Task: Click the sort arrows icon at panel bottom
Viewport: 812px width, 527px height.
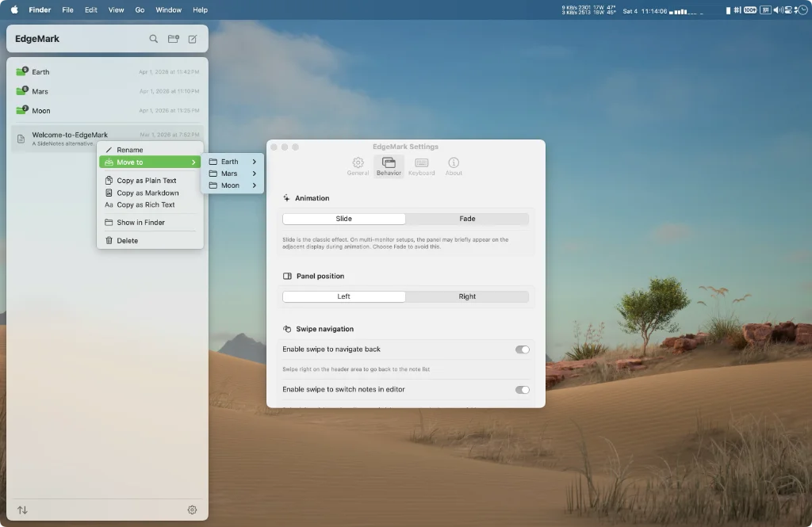Action: (22, 510)
